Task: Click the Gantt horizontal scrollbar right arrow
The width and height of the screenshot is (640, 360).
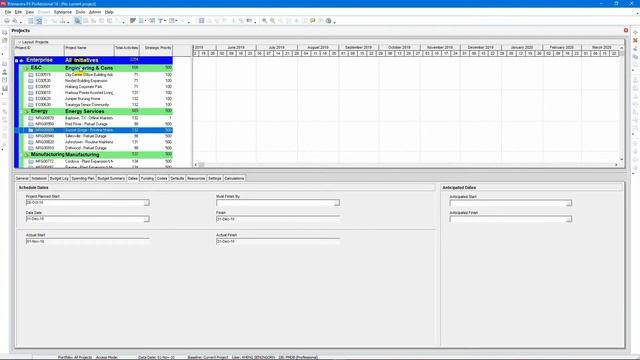Action: 616,164
